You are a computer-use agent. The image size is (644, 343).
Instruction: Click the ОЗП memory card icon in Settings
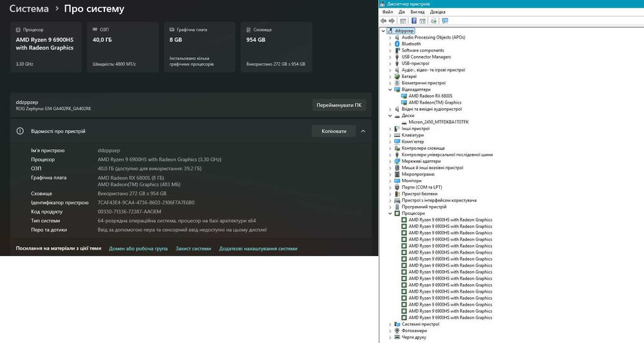95,30
